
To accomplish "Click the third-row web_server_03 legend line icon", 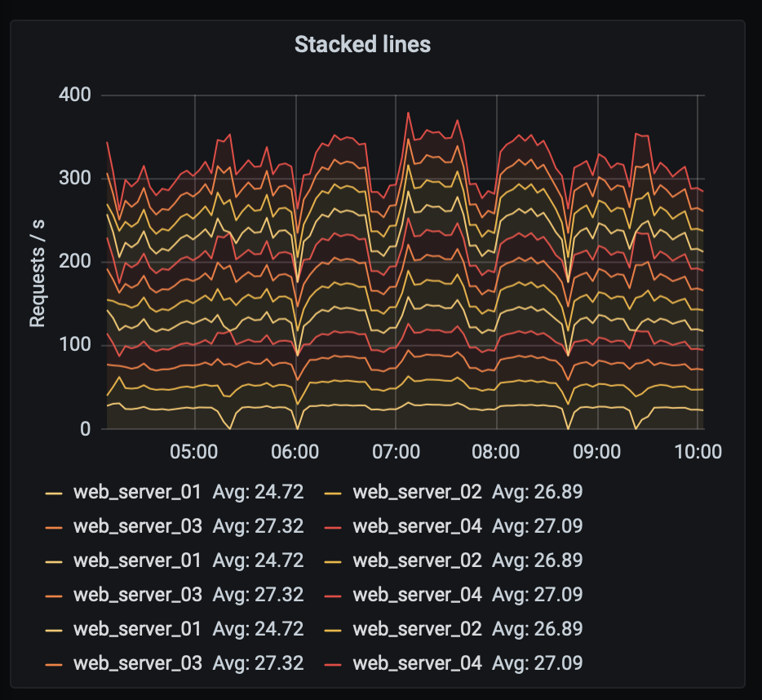I will (54, 663).
